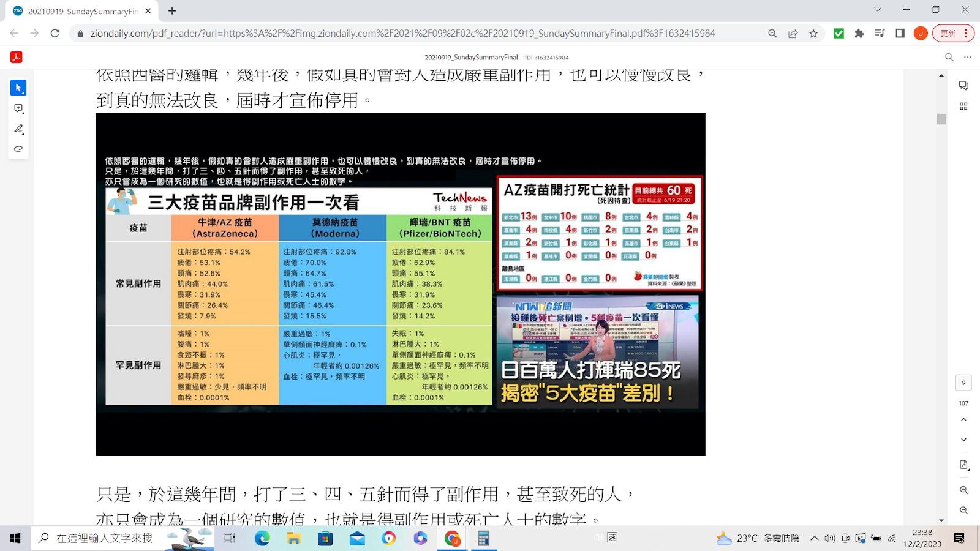Open browser zoom magnifier in address bar

pyautogui.click(x=772, y=34)
